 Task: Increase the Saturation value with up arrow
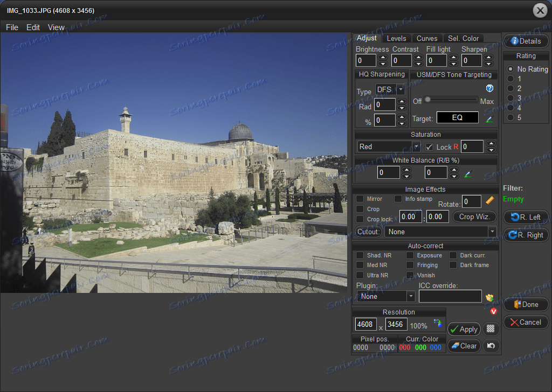(x=491, y=143)
